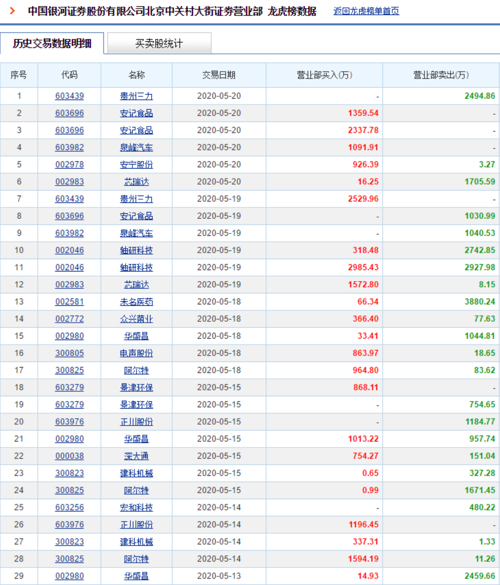
Task: Select the buy value 2985.43
Action: pyautogui.click(x=363, y=268)
